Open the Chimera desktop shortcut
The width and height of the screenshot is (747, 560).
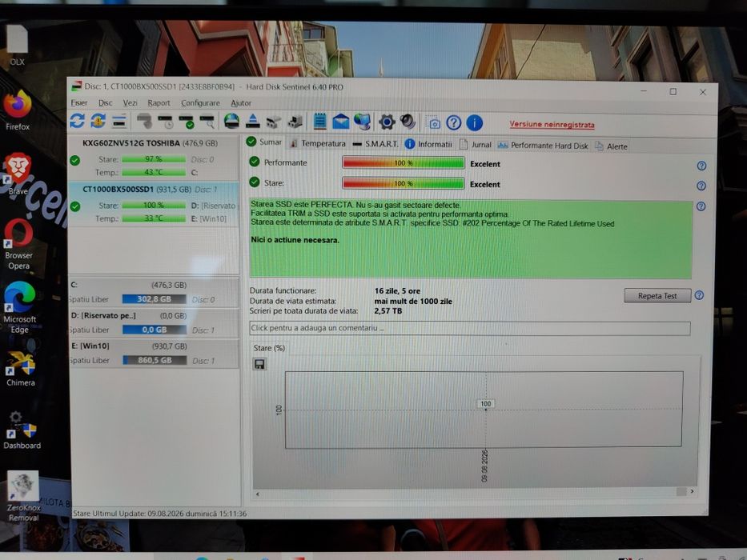(x=21, y=368)
